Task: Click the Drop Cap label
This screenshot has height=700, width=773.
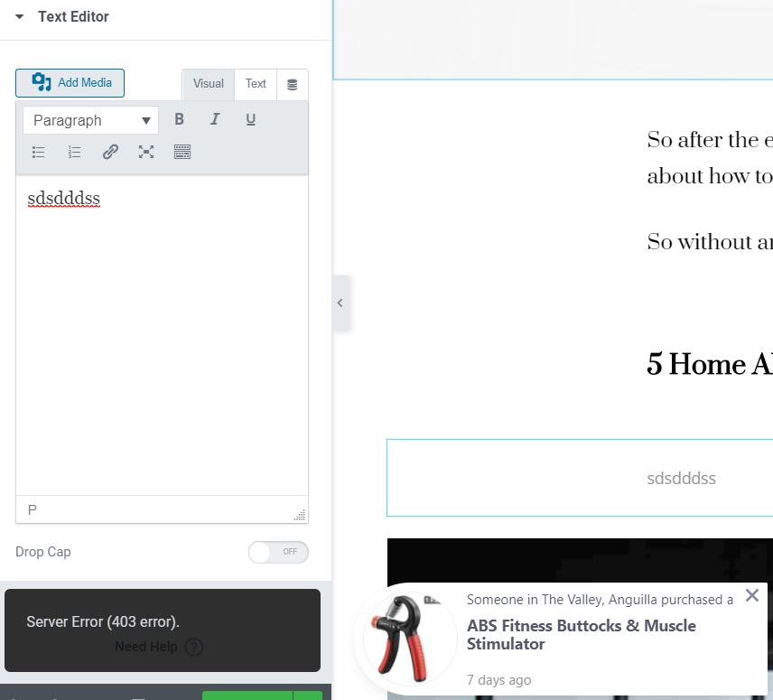Action: tap(43, 552)
